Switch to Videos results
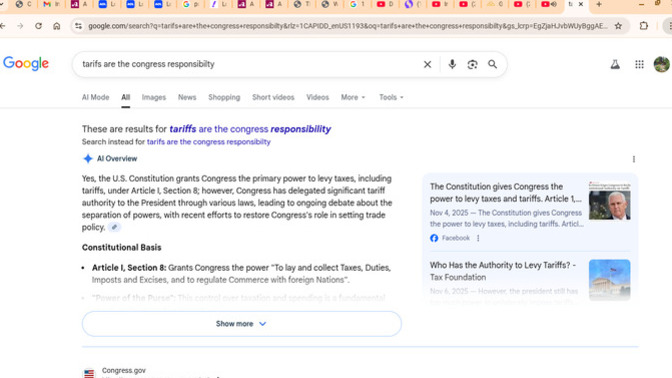The width and height of the screenshot is (672, 378). coord(318,97)
